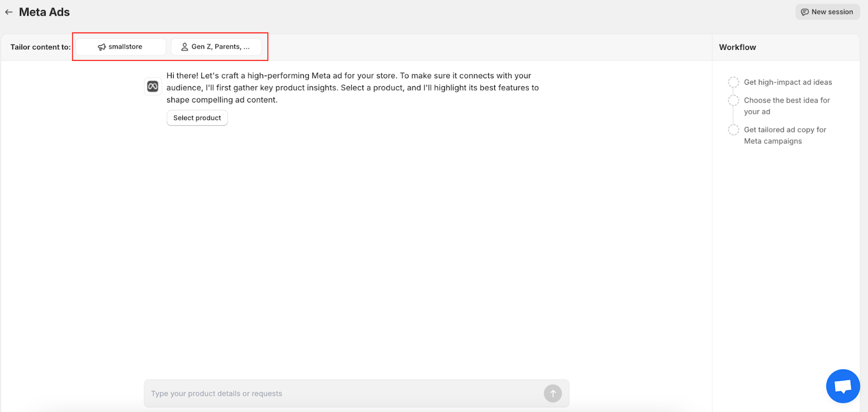Viewport: 868px width, 412px height.
Task: Click the Select product button
Action: point(197,118)
